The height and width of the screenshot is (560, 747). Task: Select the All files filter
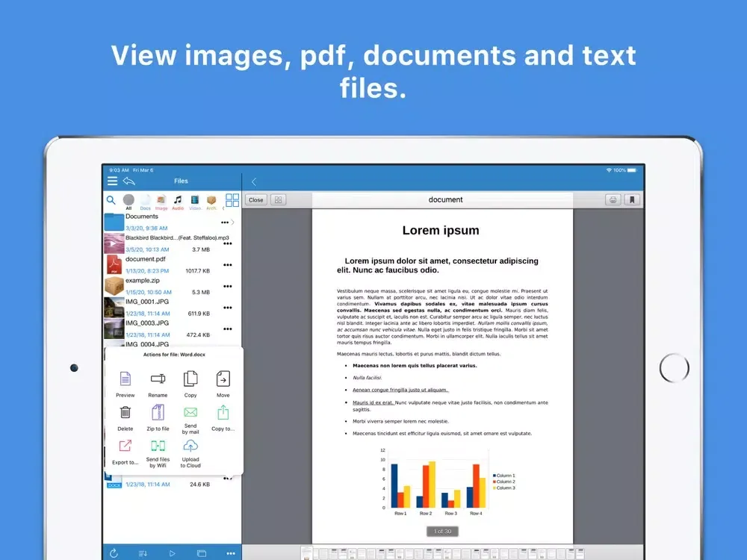coord(128,202)
